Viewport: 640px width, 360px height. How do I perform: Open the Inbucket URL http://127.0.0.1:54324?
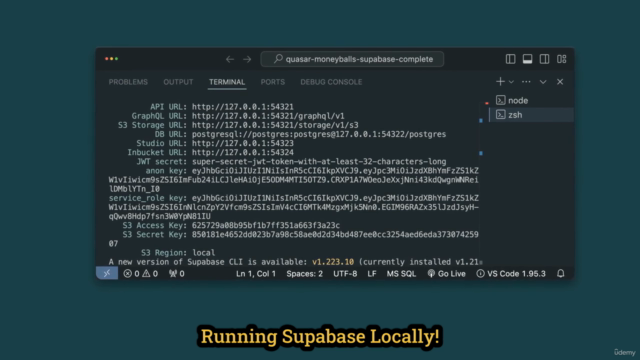tap(242, 152)
